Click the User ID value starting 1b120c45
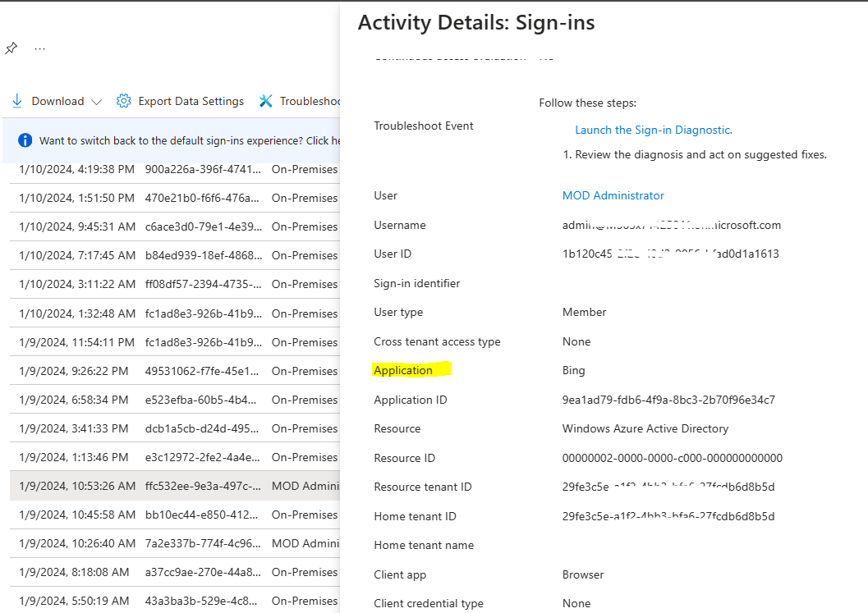This screenshot has height=613, width=868. [670, 254]
